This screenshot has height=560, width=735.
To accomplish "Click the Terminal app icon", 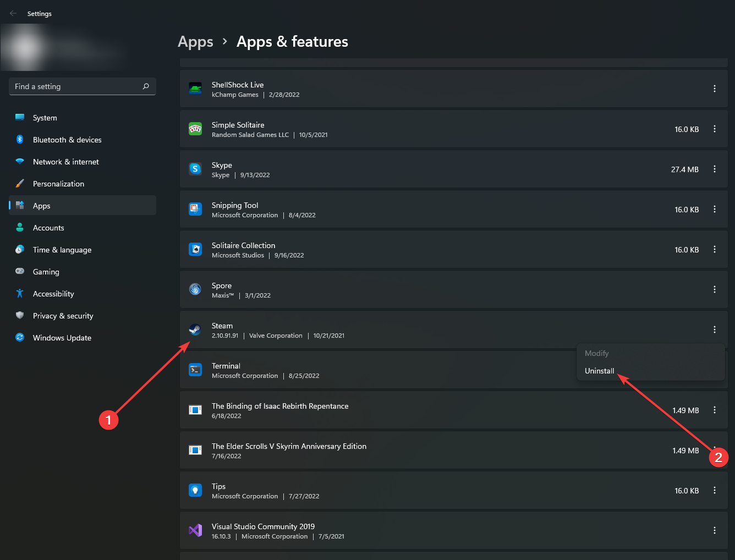I will point(195,370).
